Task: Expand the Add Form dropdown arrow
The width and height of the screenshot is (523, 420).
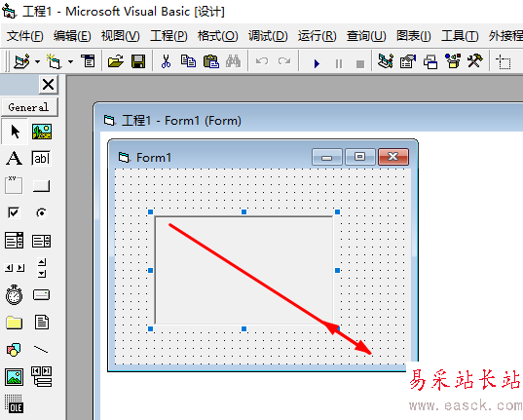Action: tap(70, 61)
